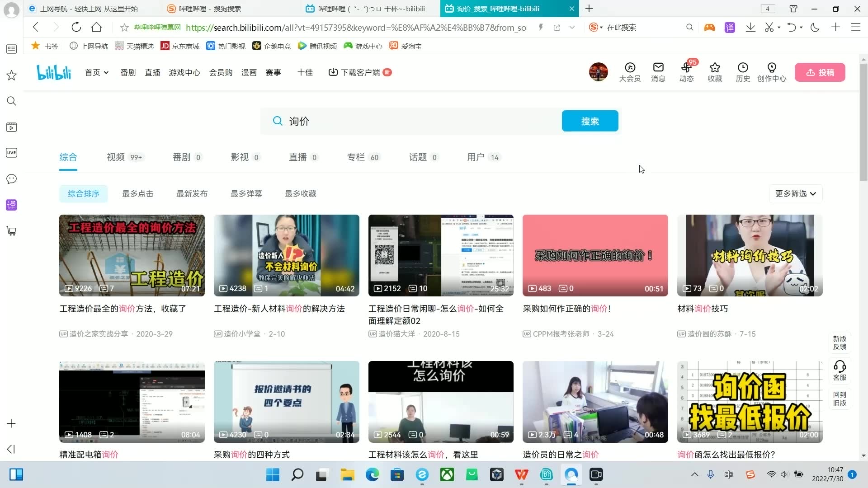The image size is (868, 488).
Task: Collapse the browser sidebar with arrow icon
Action: pyautogui.click(x=11, y=449)
